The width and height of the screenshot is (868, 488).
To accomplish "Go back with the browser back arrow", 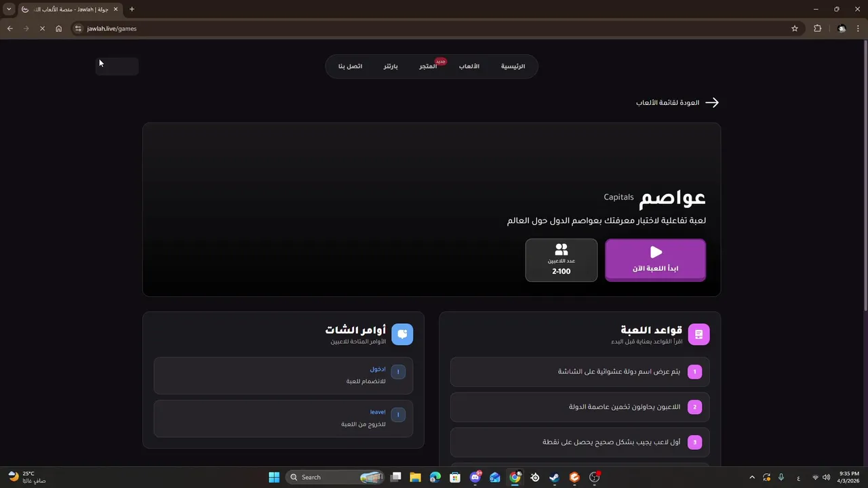I will pos(9,28).
